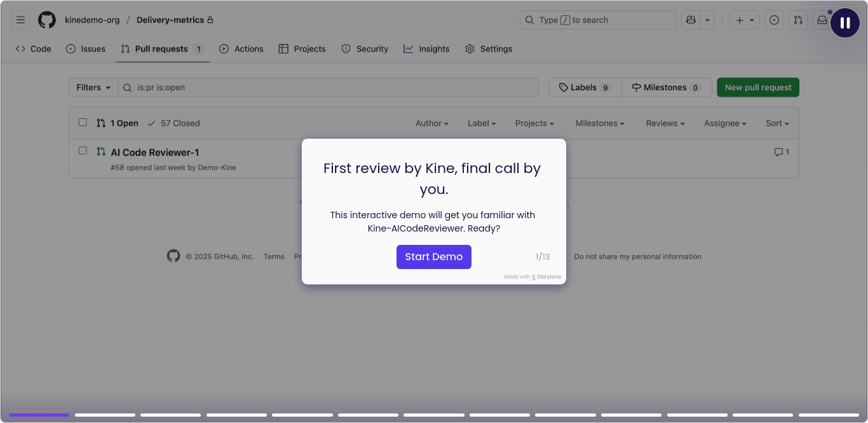
Task: Click the first segment of the demo progress bar
Action: point(39,415)
